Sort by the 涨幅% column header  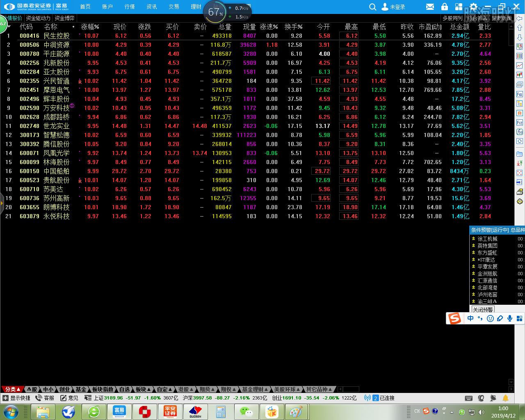coord(90,27)
